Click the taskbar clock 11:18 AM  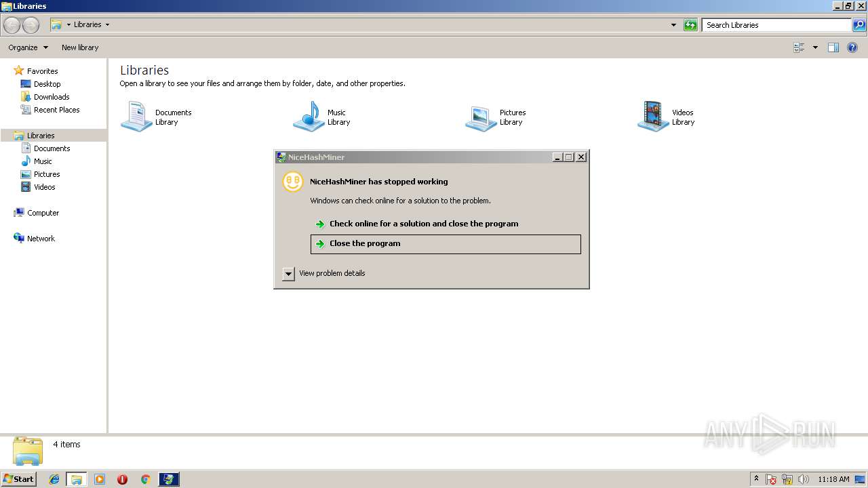(833, 479)
